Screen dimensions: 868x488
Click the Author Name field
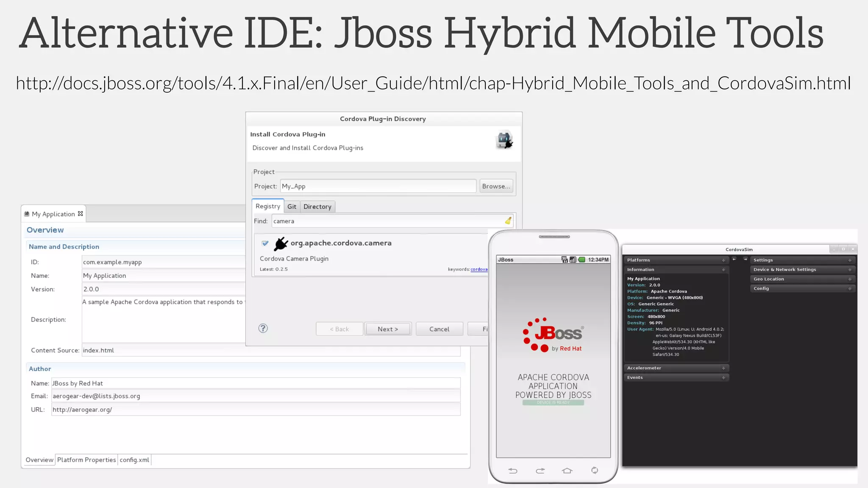pos(256,383)
